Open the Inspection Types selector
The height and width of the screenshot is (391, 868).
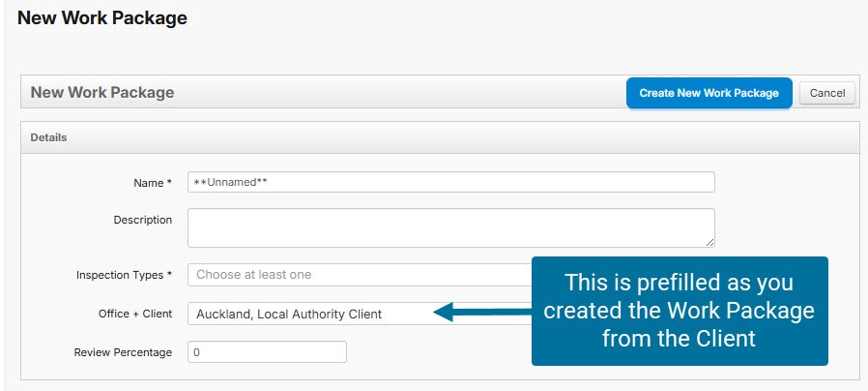point(360,275)
